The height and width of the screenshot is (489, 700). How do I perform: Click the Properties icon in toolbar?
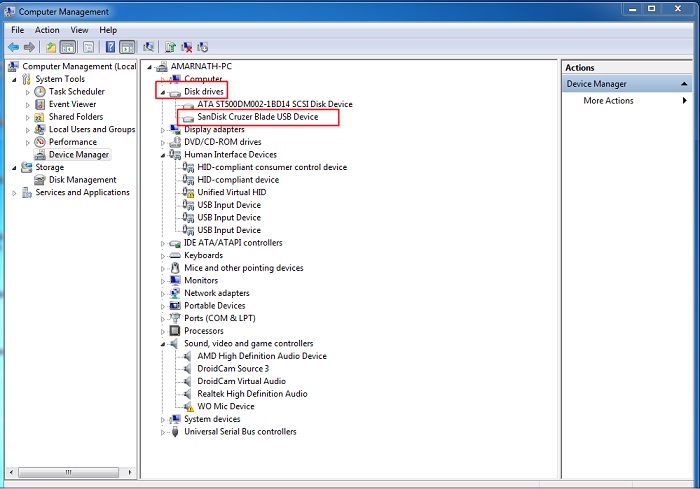(x=87, y=47)
